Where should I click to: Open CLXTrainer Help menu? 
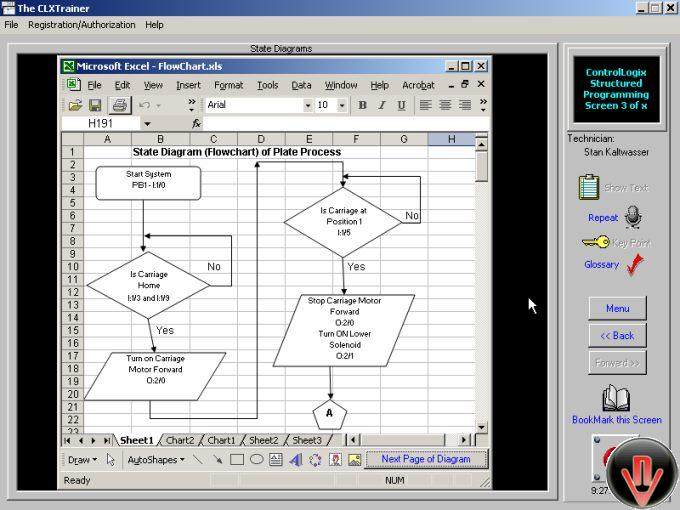(x=154, y=25)
